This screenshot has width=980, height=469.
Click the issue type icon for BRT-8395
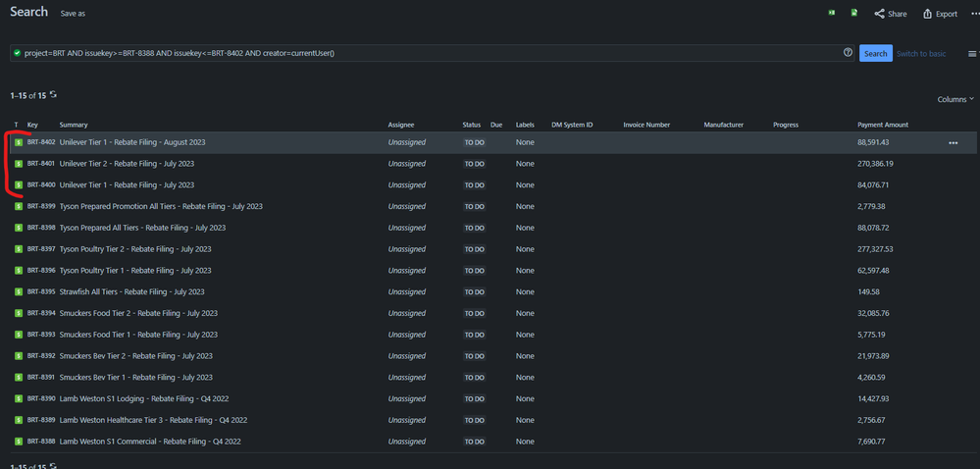(x=19, y=292)
